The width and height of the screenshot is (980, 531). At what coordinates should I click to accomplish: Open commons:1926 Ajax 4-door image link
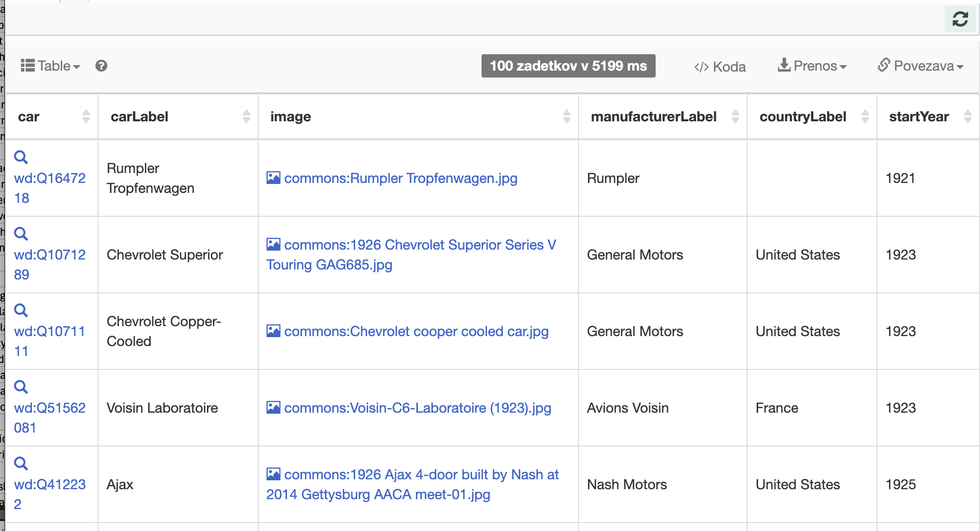[412, 484]
